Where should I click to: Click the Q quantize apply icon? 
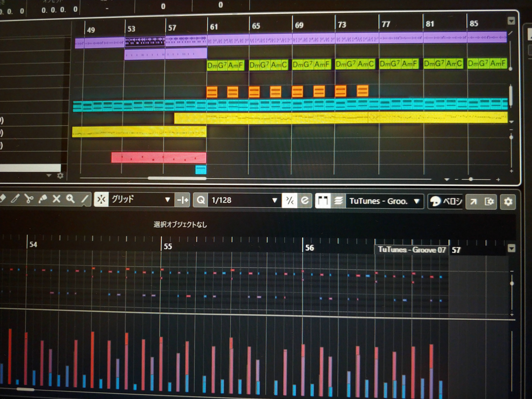201,200
